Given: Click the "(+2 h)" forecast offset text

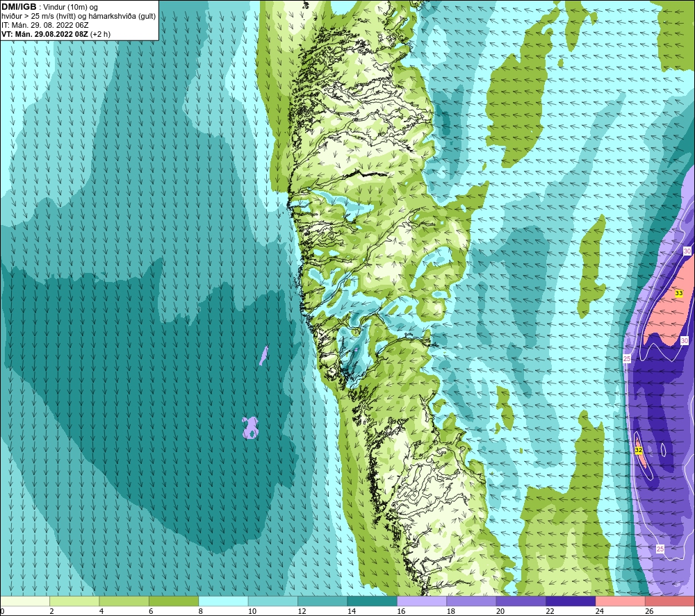Looking at the screenshot, I should click(100, 34).
